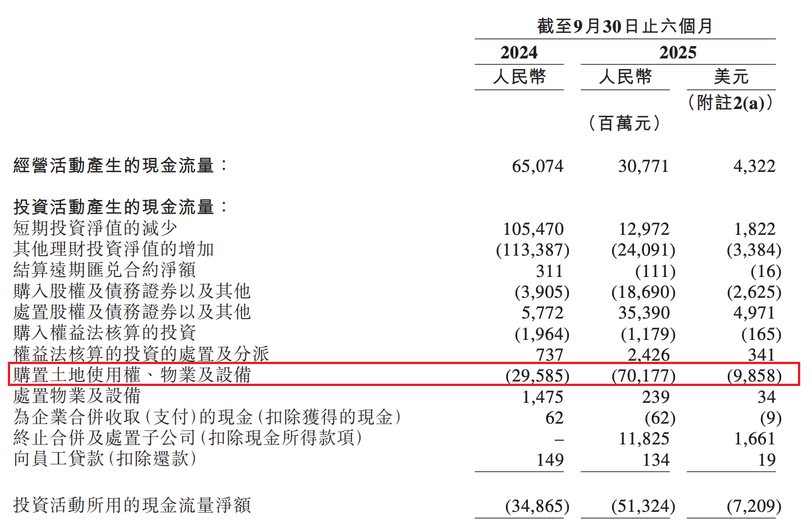Click operating cash flow USD value 4,322
This screenshot has height=527, width=812.
pyautogui.click(x=754, y=166)
